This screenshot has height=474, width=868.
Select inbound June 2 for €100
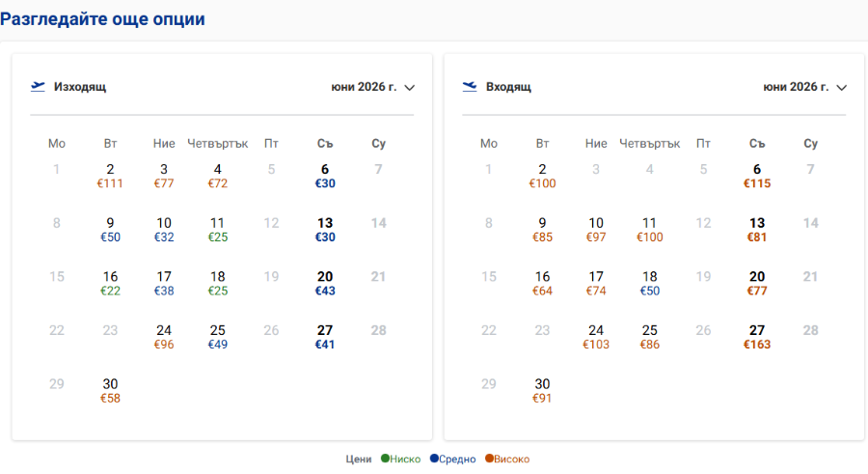point(542,176)
